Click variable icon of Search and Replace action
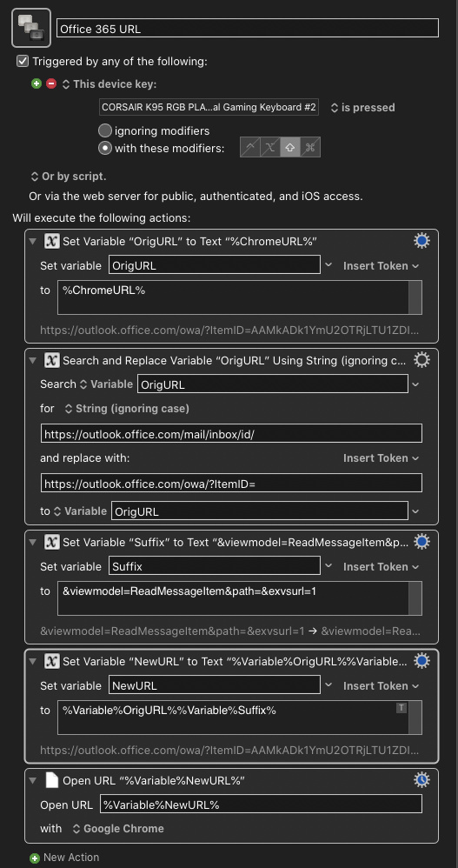Viewport: 458px width, 868px height. 51,360
